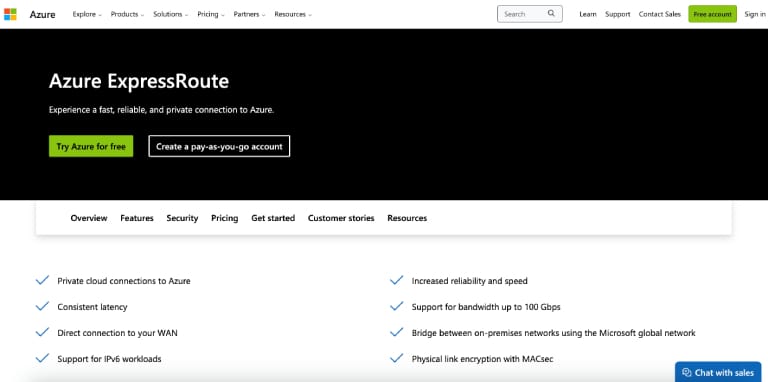Open the Customer stories tab
768x382 pixels.
[x=341, y=218]
